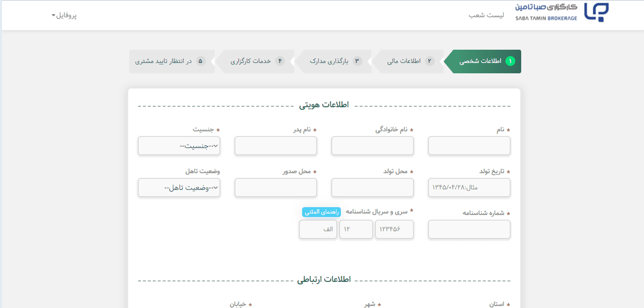Focus the شماره شناسنامه input field

(x=469, y=229)
